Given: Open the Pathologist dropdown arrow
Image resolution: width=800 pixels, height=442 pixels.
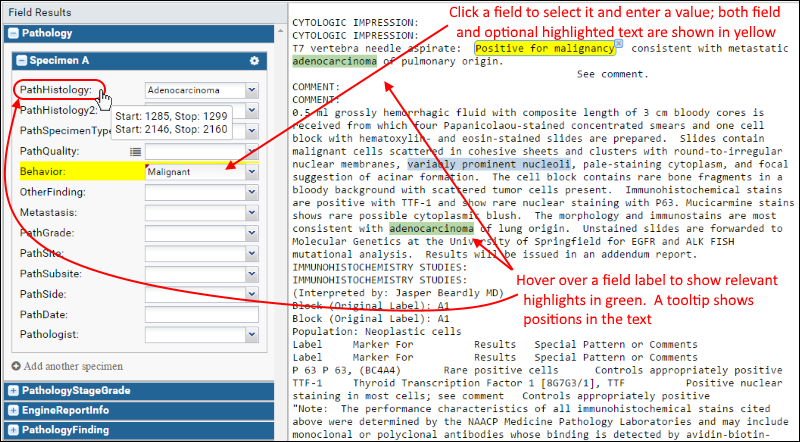Looking at the screenshot, I should pyautogui.click(x=252, y=335).
